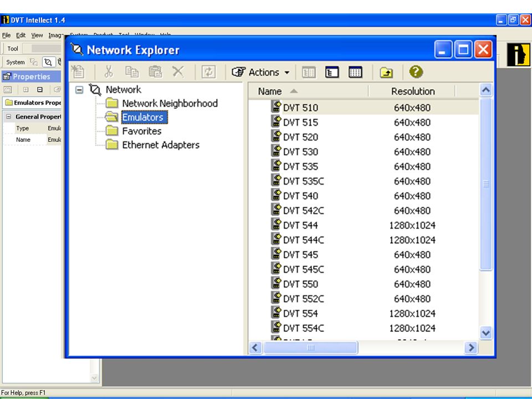Open the Edit menu in DVT Intellect
Viewport: 532px width, 399px height.
coord(21,35)
